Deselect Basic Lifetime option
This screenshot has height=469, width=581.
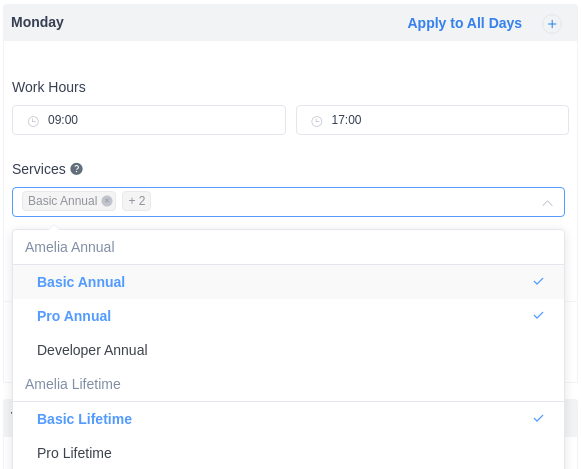[288, 419]
